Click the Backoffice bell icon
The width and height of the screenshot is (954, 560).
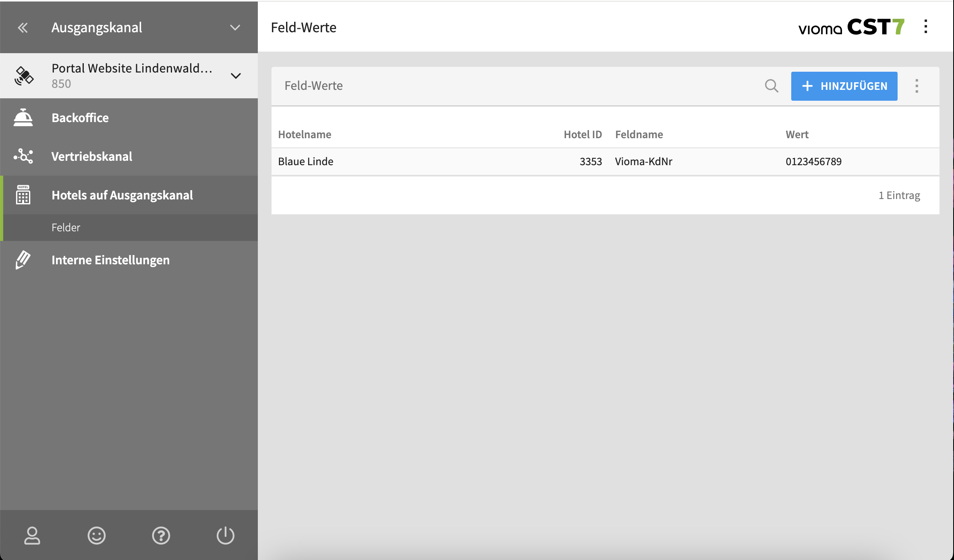[23, 117]
